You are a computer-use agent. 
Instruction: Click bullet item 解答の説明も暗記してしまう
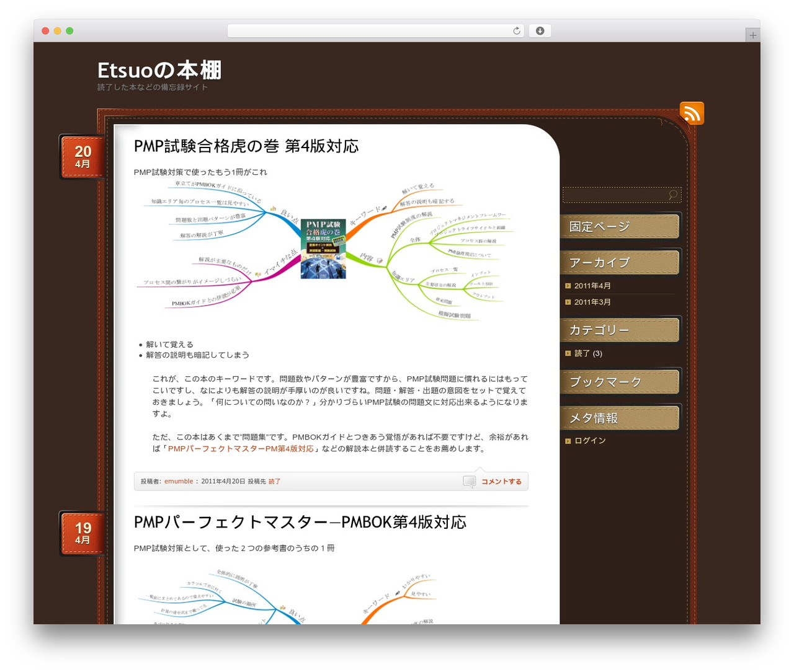click(x=197, y=355)
